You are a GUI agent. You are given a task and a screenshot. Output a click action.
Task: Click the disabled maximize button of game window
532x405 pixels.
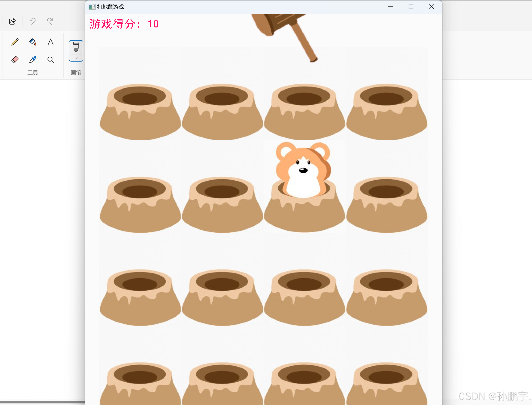[411, 7]
